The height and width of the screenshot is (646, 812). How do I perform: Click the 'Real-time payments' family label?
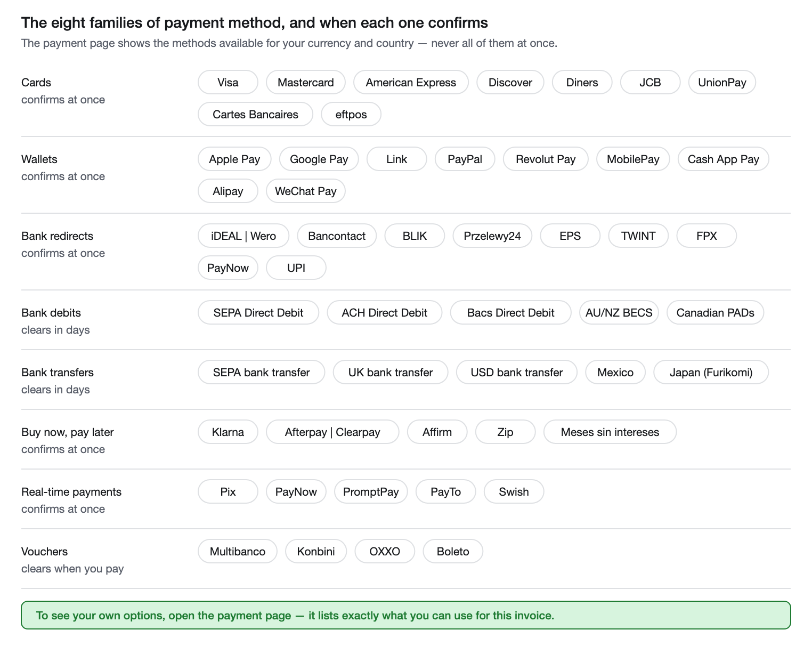[71, 491]
